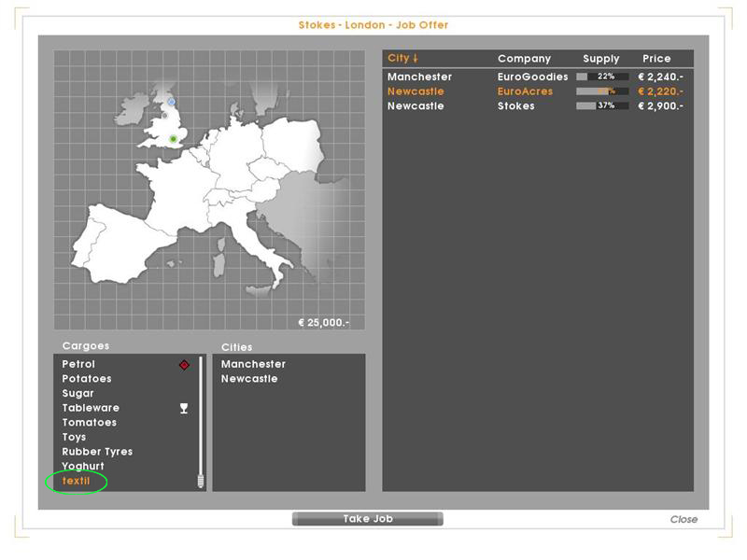Pick Rubber Tyres cargo
This screenshot has height=560, width=747.
[97, 452]
